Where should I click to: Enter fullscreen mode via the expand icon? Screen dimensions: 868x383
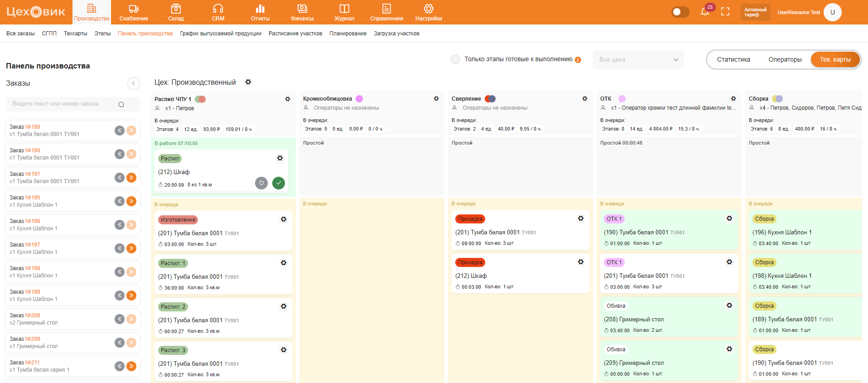click(725, 12)
